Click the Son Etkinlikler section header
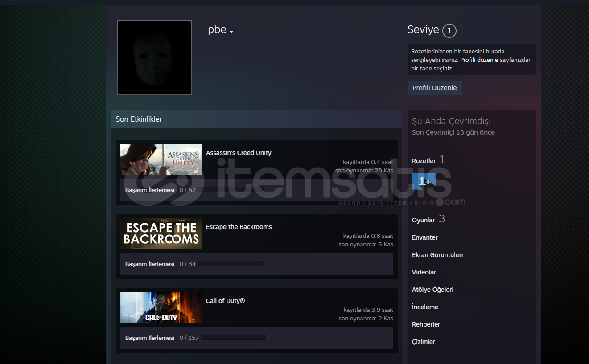This screenshot has height=364, width=589. pos(257,119)
